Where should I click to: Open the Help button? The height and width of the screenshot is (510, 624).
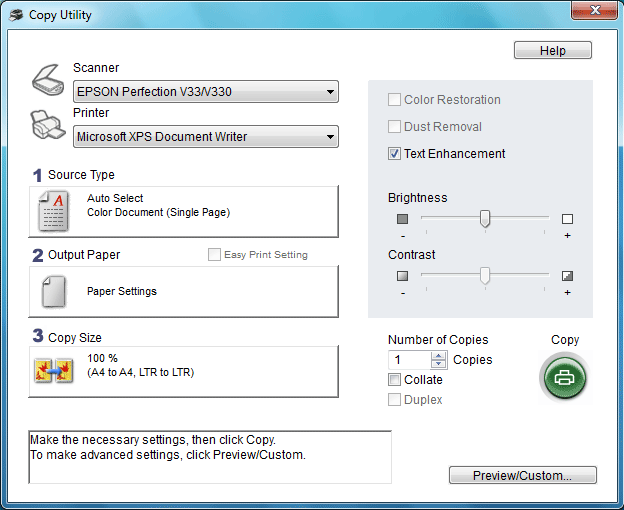pos(553,51)
